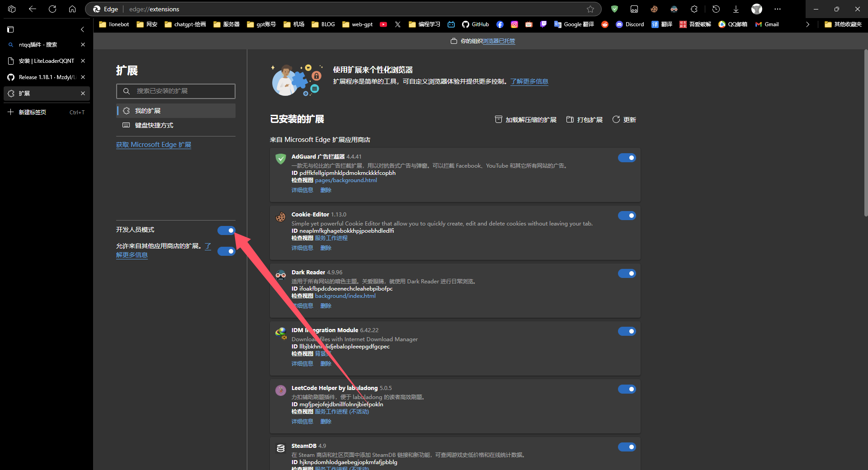Select 键盘快捷方式 in the sidebar
This screenshot has height=470, width=868.
[x=154, y=125]
